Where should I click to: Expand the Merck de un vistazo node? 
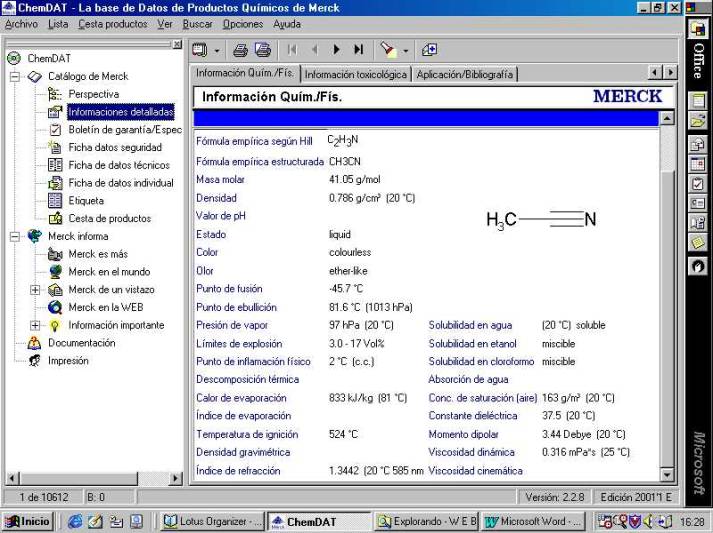tap(35, 290)
